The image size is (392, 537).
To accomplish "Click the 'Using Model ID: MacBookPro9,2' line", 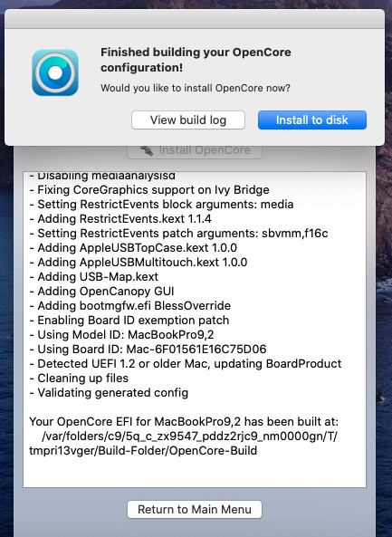I will 121,334.
